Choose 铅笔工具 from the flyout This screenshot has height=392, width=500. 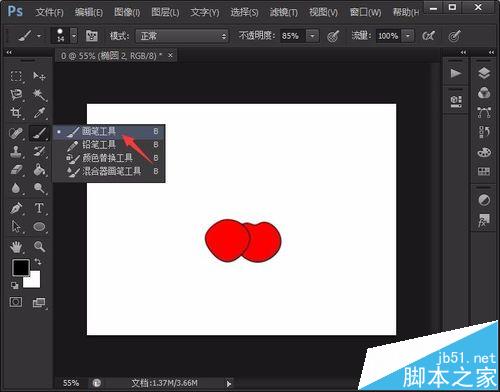coord(109,145)
